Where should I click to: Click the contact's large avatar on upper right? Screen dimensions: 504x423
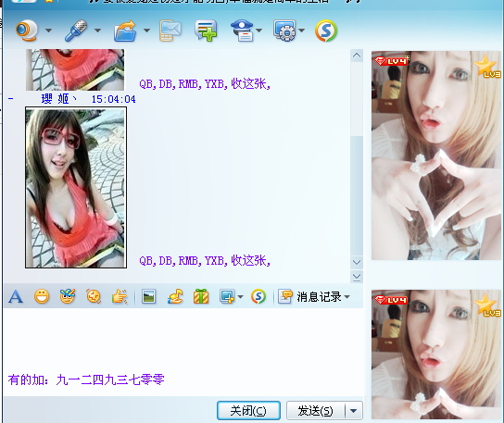436,156
